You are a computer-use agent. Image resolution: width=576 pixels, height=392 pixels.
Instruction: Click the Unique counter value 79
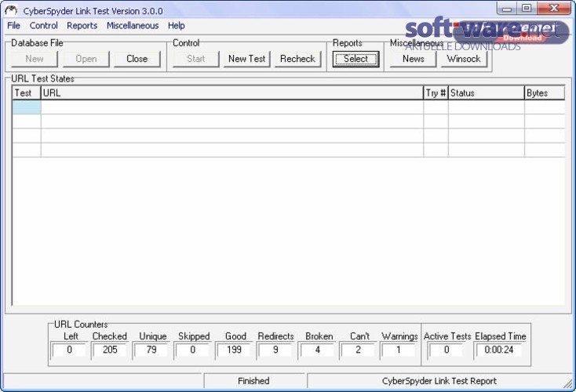(151, 350)
